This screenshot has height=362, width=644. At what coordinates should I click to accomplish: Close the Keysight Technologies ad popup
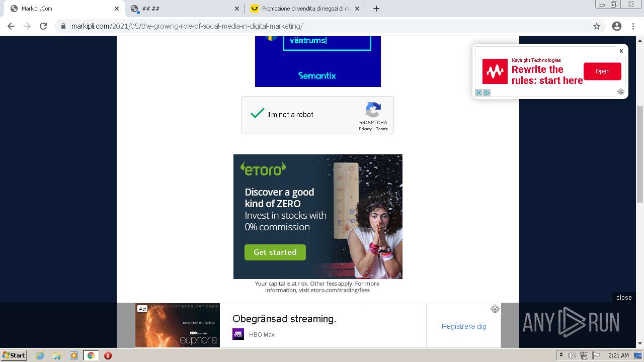[621, 51]
